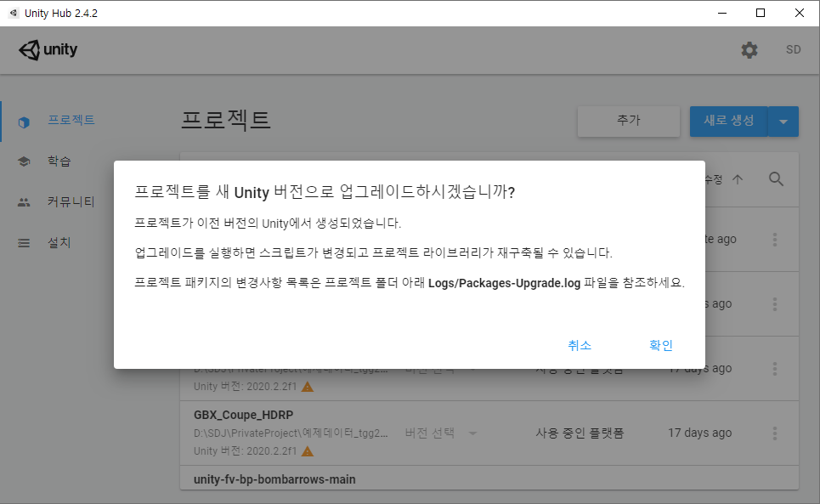Maximize the Unity Hub window

tap(761, 13)
